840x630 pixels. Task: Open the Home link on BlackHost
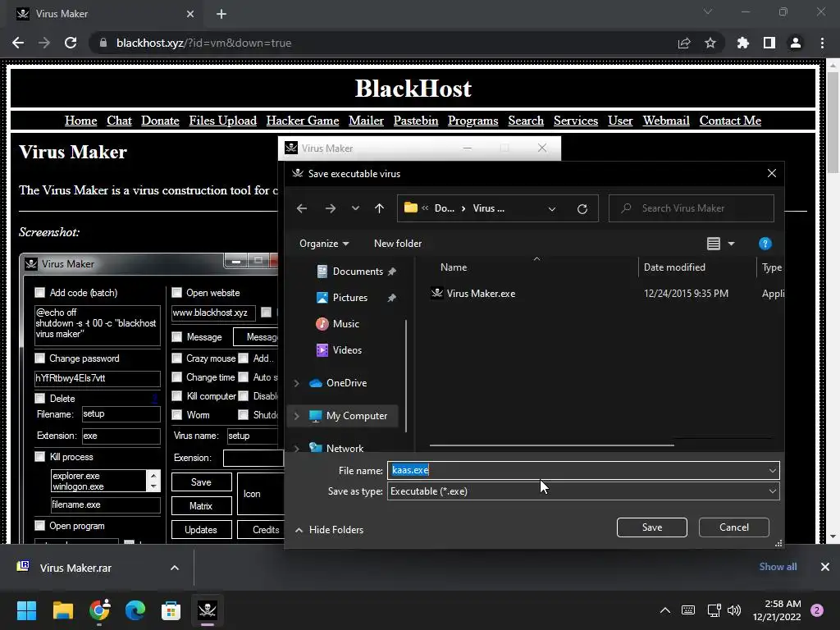81,121
